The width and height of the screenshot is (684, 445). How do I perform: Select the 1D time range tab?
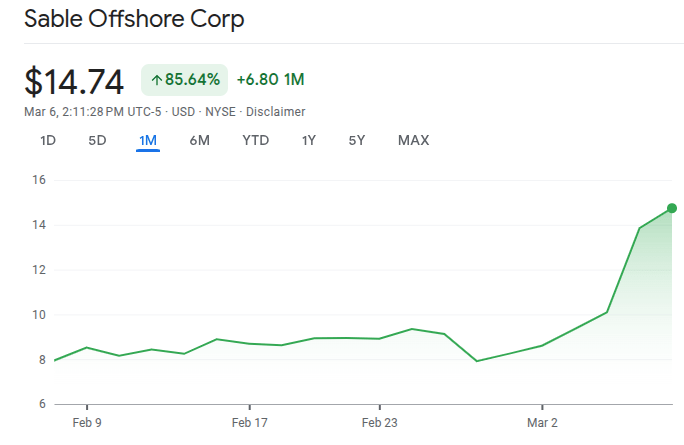point(48,140)
